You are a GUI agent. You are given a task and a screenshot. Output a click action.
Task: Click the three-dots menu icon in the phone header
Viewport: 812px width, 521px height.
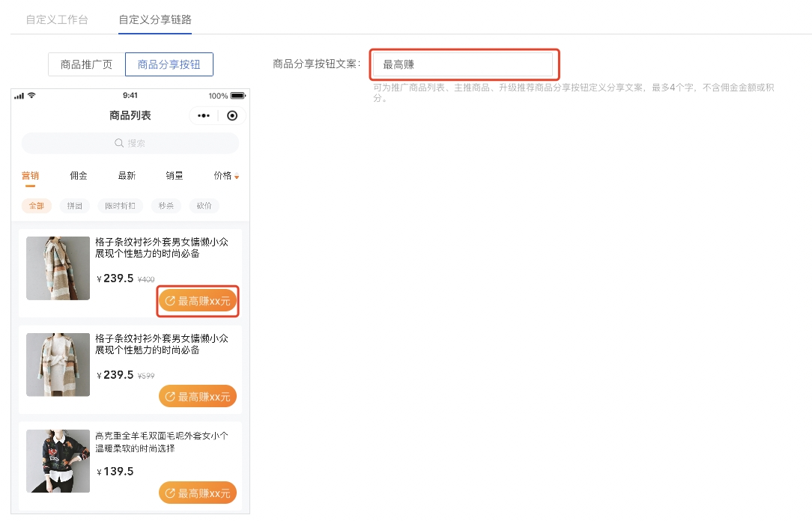pos(204,116)
